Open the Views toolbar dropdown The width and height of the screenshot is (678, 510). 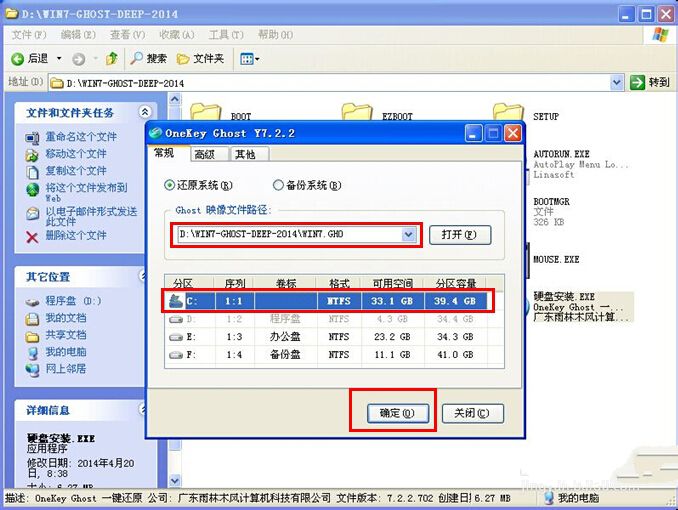point(250,59)
